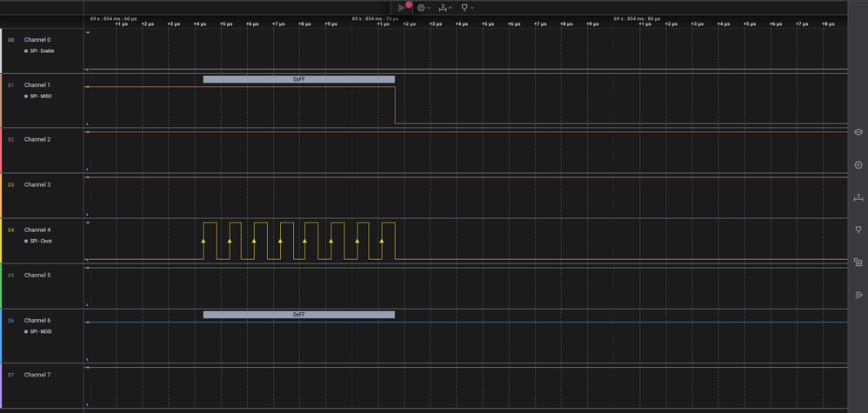Click the 69 s : 854 ms : 80 µs timestamp
The height and width of the screenshot is (413, 868).
pyautogui.click(x=637, y=18)
